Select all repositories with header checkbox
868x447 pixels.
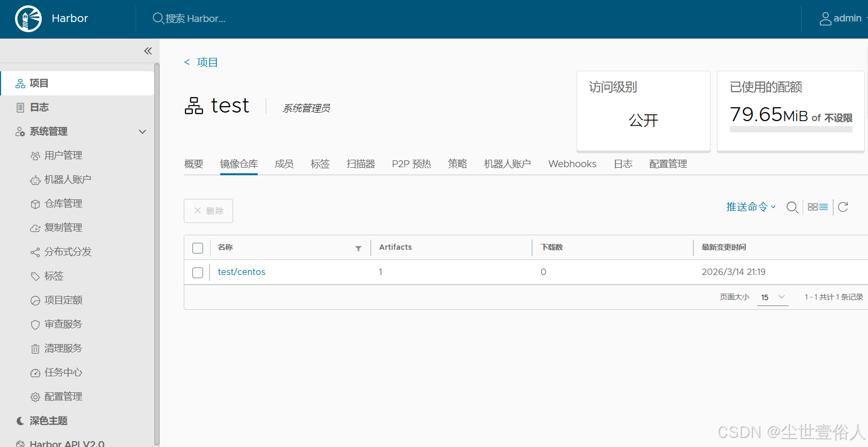(198, 248)
